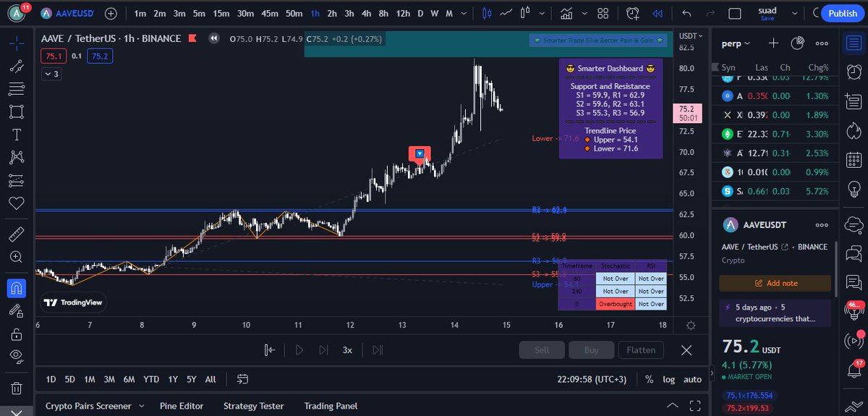Open chart settings gear on price axis
This screenshot has height=416, width=868.
point(691,326)
